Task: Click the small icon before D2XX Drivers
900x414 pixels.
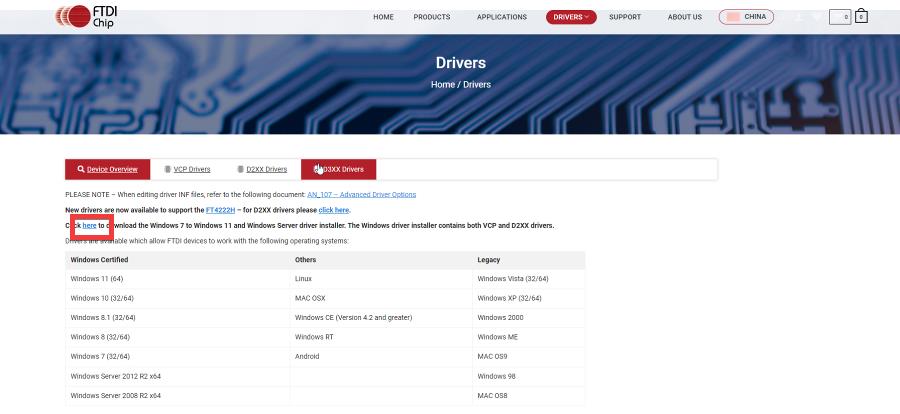Action: [240, 169]
